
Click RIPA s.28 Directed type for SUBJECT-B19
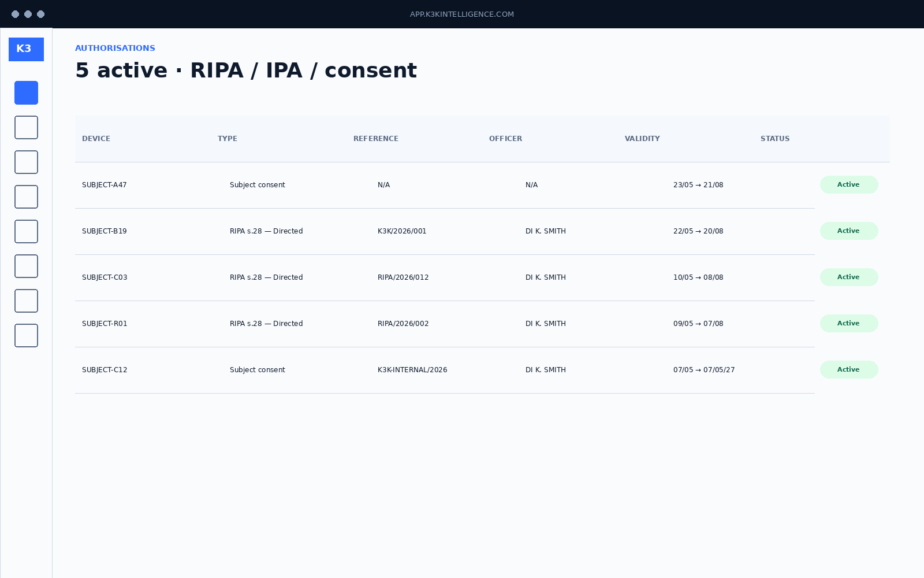(266, 231)
